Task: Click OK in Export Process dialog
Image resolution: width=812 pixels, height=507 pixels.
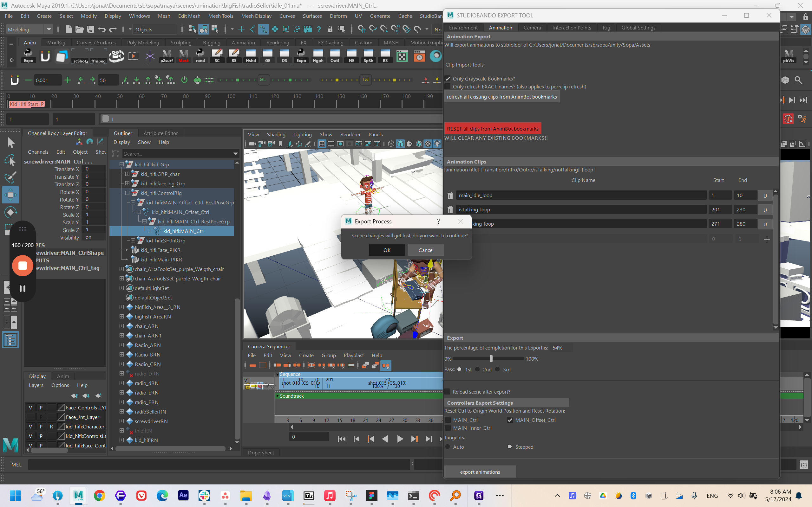Action: coord(387,250)
